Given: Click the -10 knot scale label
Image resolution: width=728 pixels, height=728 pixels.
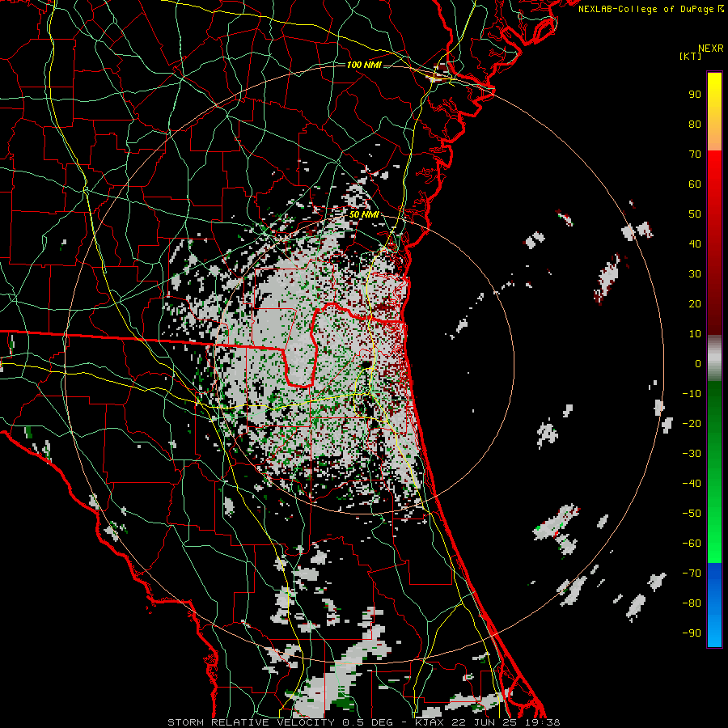Looking at the screenshot, I should [692, 394].
